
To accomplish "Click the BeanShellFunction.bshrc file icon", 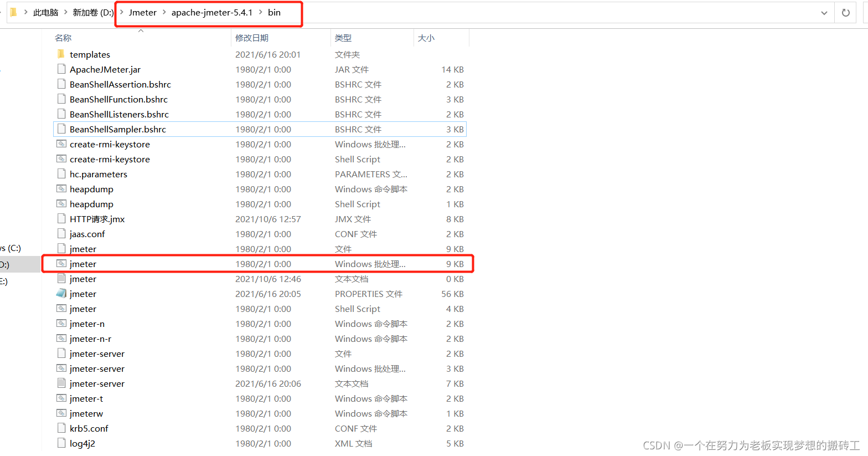I will [x=61, y=99].
